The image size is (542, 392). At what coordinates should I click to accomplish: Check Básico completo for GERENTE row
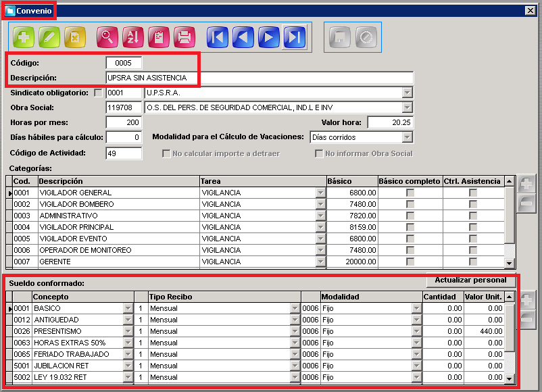(410, 262)
